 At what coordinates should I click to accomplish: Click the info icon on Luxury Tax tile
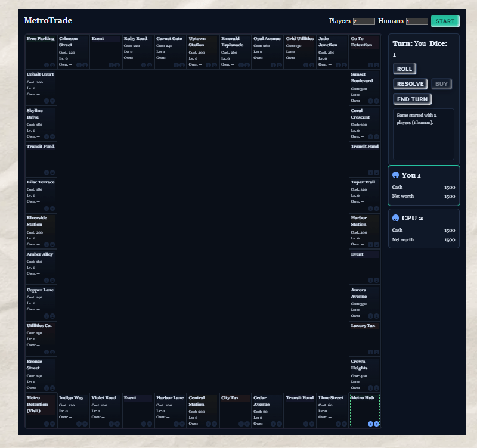370,351
